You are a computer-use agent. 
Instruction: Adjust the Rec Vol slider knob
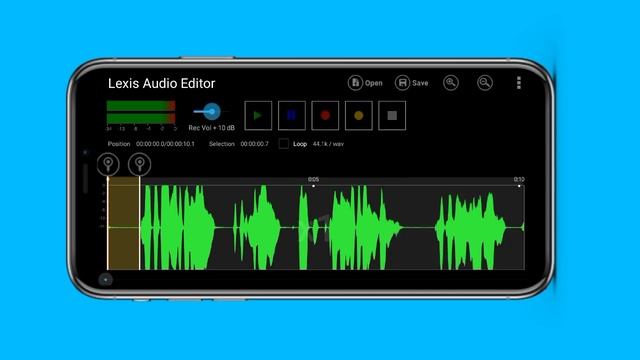point(212,111)
